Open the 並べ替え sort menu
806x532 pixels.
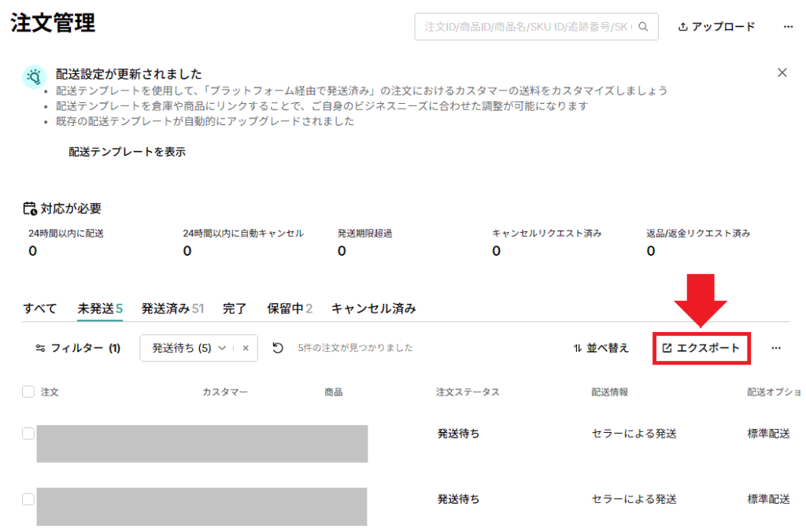601,348
